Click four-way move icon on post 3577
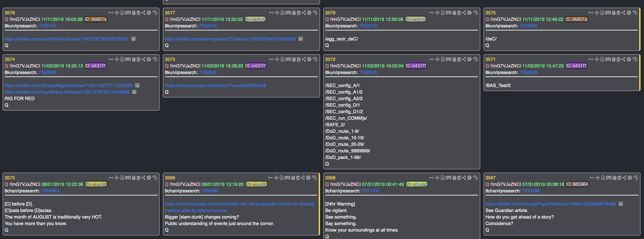This screenshot has height=239, width=644. [277, 13]
